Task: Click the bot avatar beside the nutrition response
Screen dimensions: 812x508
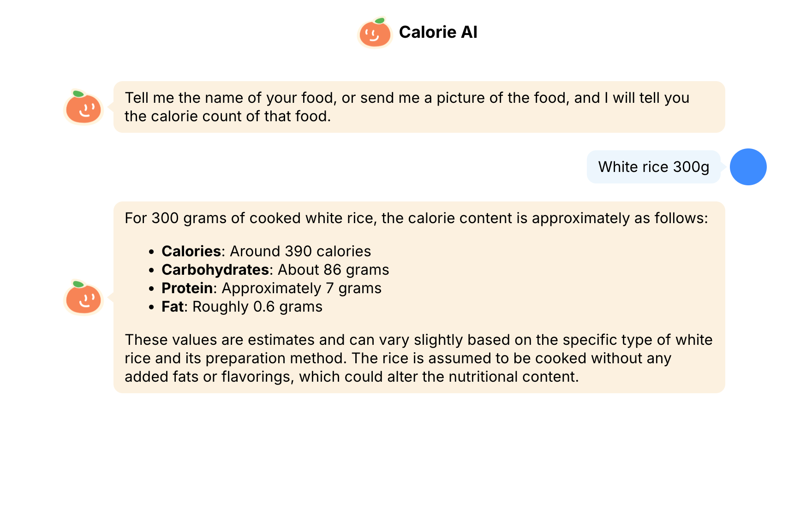Action: 84,298
